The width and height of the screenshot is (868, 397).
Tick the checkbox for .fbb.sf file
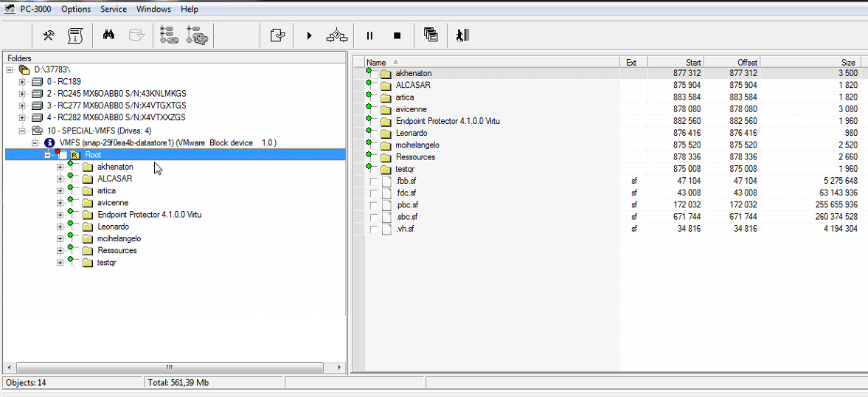point(374,181)
